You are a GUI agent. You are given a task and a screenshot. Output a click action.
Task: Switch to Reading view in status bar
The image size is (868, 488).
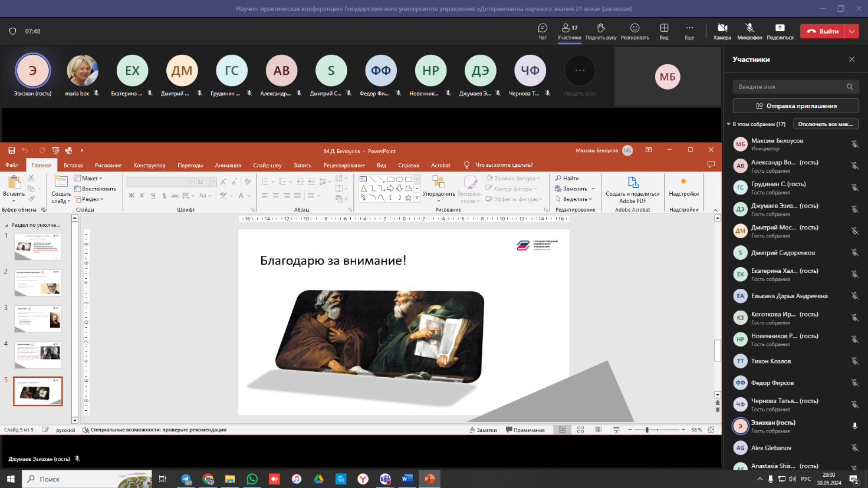599,430
